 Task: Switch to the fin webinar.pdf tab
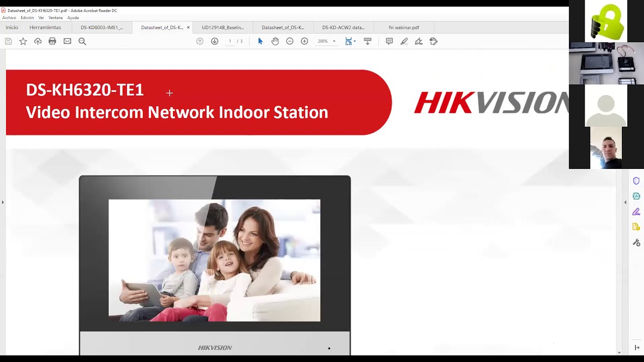pyautogui.click(x=404, y=28)
